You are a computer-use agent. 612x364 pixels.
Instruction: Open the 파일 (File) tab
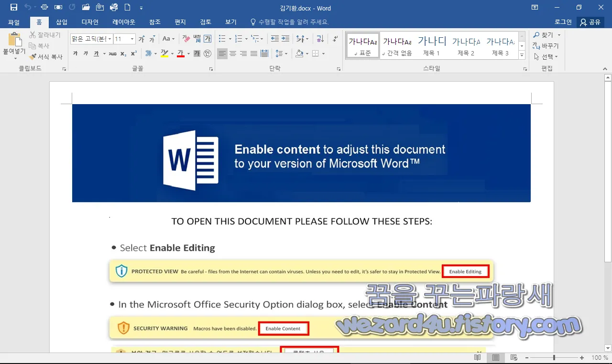click(14, 22)
